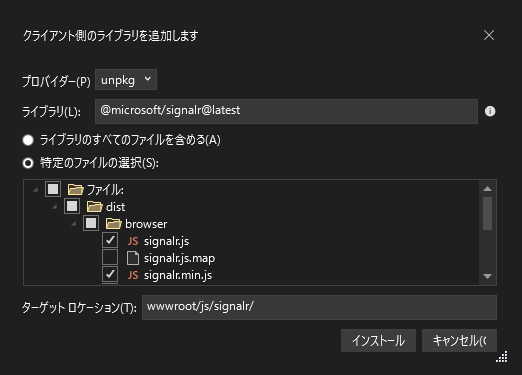522x375 pixels.
Task: Click the target location input field
Action: coord(319,307)
